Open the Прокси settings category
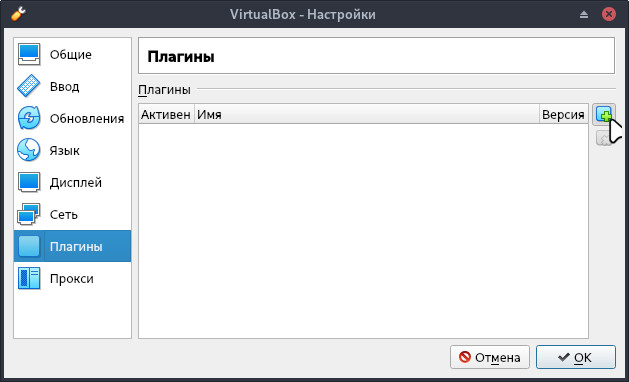The width and height of the screenshot is (629, 382). (72, 278)
